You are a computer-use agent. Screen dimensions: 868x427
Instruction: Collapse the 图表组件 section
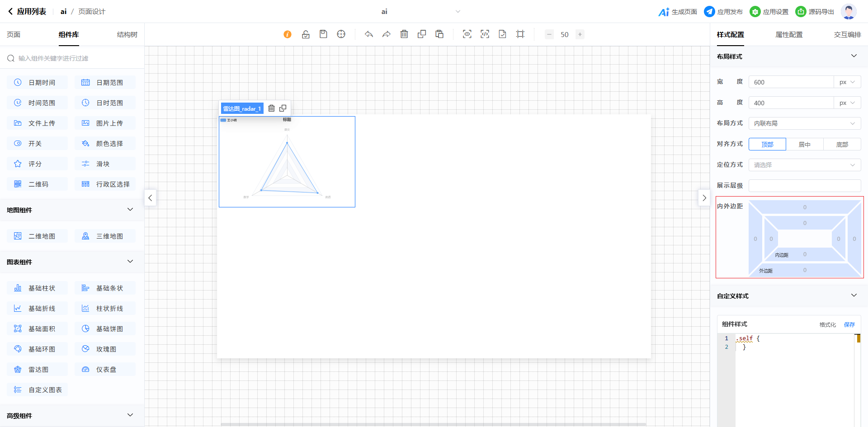click(x=130, y=262)
